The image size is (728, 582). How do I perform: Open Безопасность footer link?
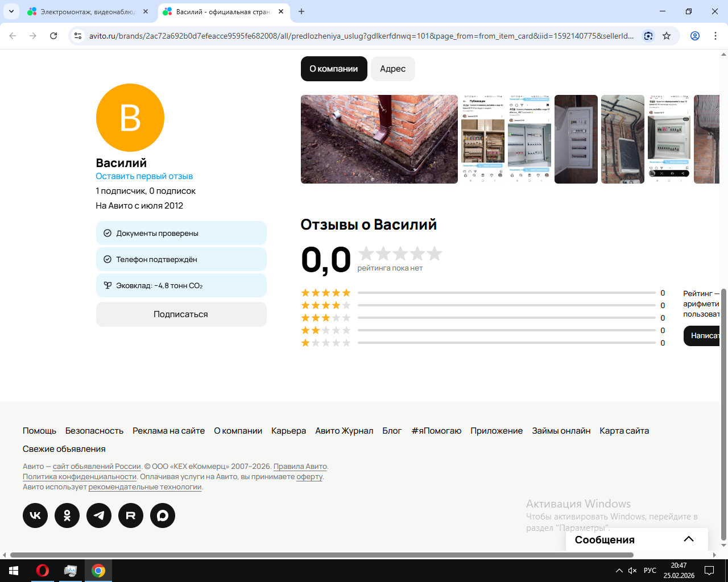point(94,431)
